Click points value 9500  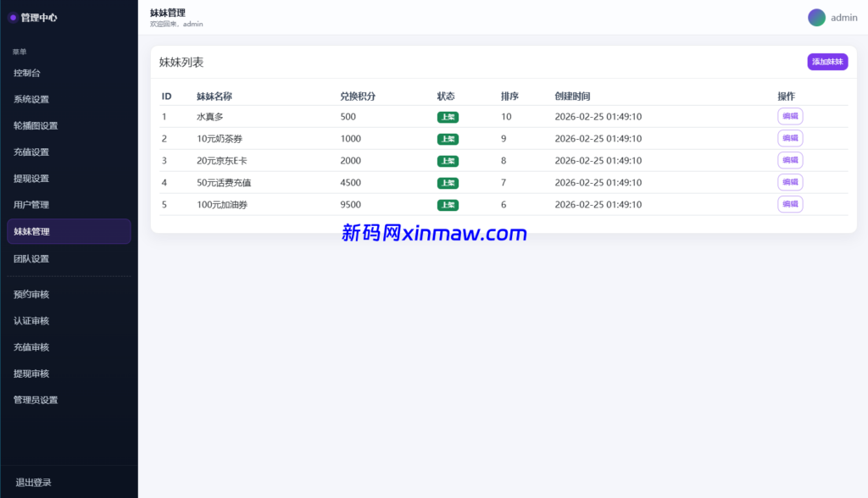tap(350, 205)
